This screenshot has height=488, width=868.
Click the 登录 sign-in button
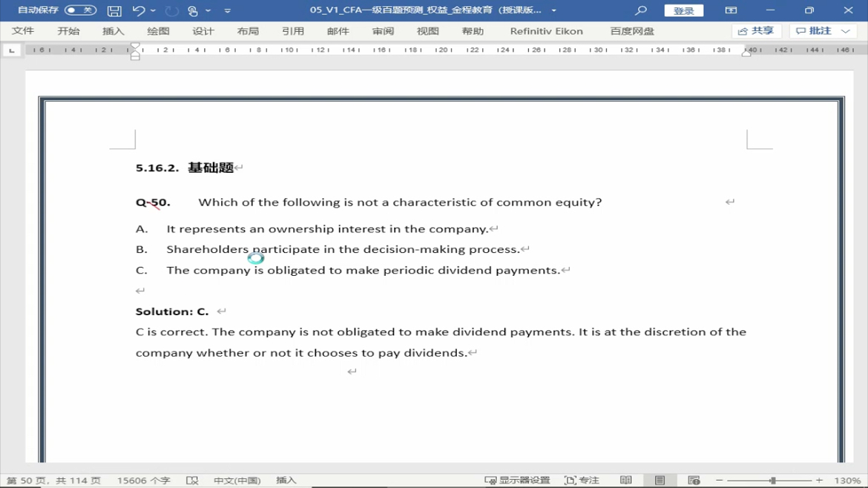pyautogui.click(x=683, y=10)
